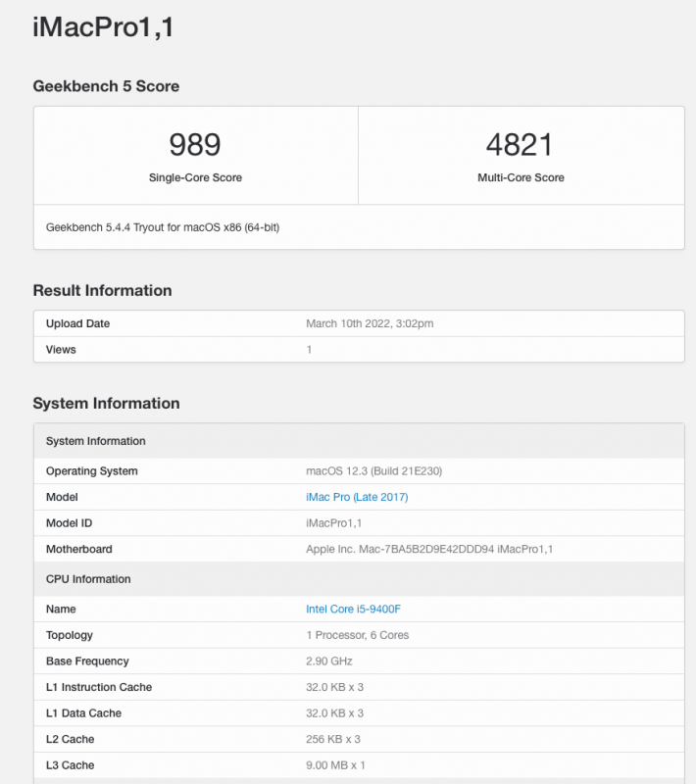Image resolution: width=696 pixels, height=784 pixels.
Task: Select the 256 KB x 3 cache value
Action: point(333,739)
